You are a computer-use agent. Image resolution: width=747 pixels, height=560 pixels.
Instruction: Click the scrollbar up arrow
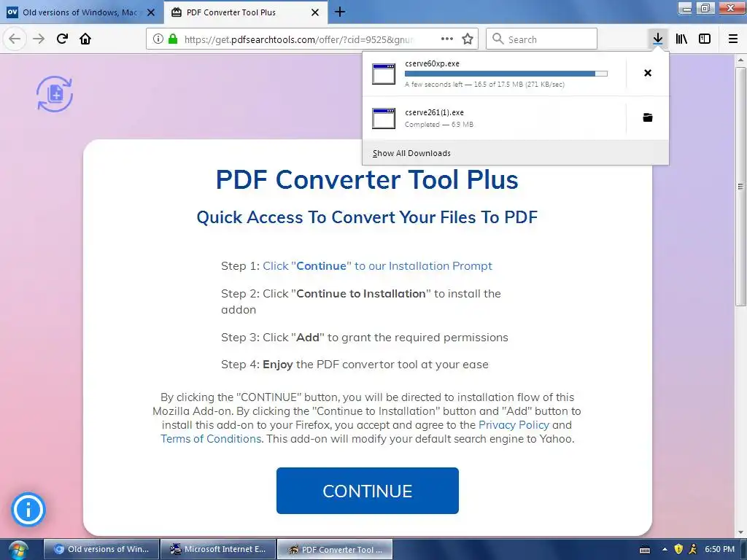coord(740,60)
